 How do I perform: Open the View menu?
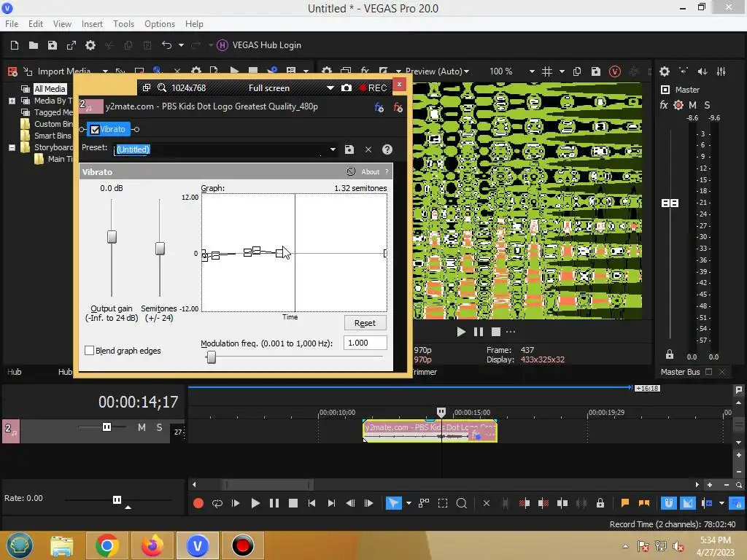coord(62,24)
